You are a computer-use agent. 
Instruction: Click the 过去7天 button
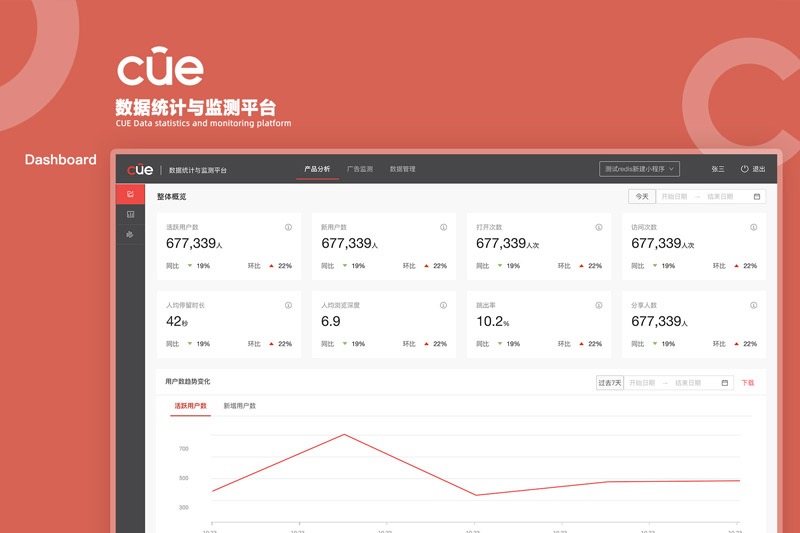(610, 383)
